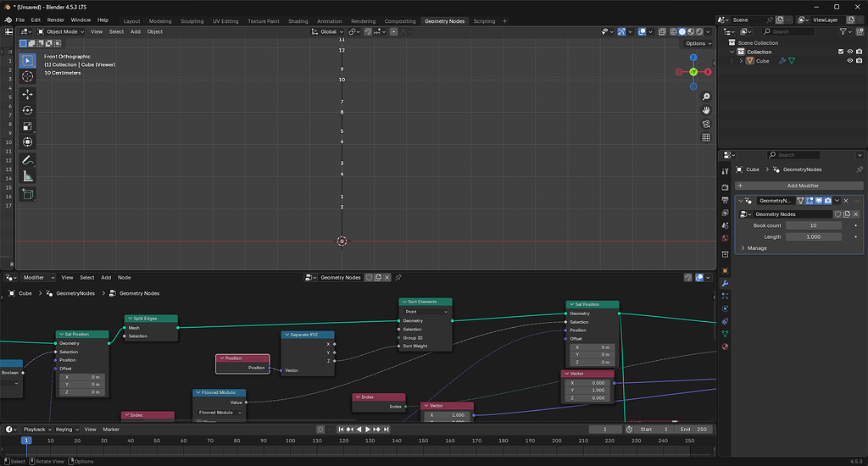Toggle camera view icon in viewport
The image size is (868, 466).
706,124
